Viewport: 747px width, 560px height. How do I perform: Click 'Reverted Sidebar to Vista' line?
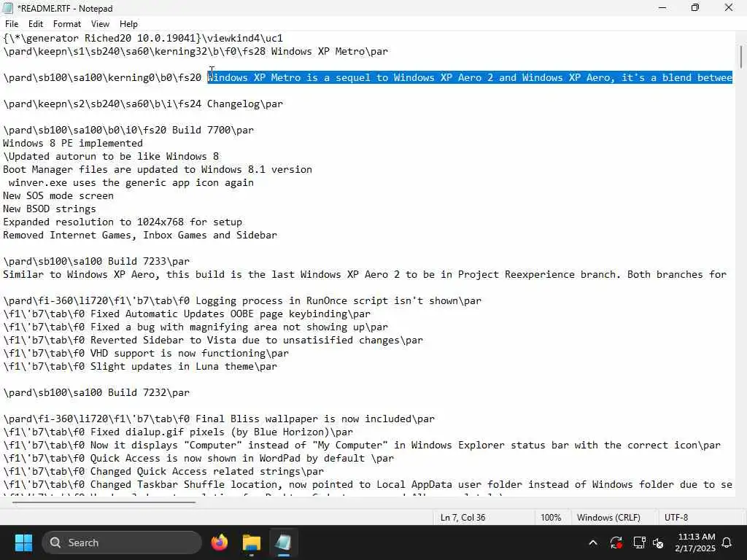pos(213,340)
